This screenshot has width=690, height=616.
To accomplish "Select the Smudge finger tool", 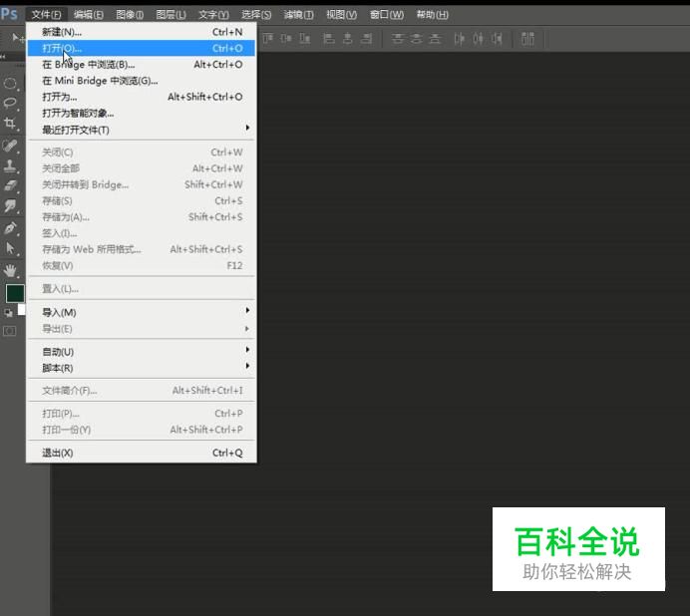I will [10, 205].
